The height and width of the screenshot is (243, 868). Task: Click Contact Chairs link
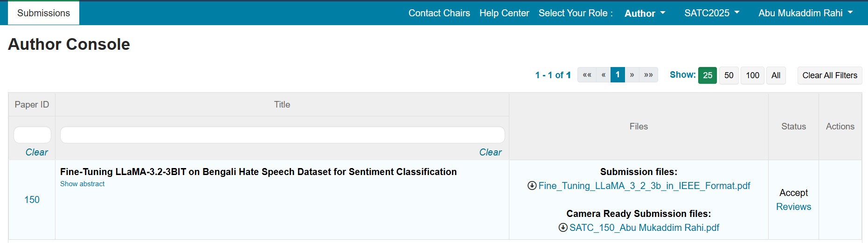pos(439,13)
